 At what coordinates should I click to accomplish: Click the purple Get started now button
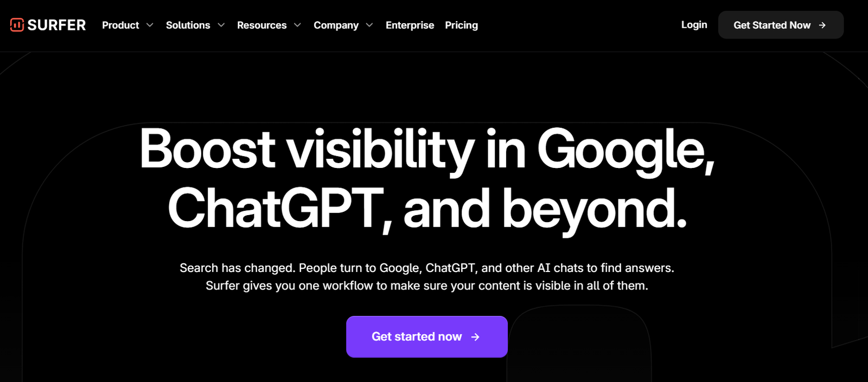427,336
